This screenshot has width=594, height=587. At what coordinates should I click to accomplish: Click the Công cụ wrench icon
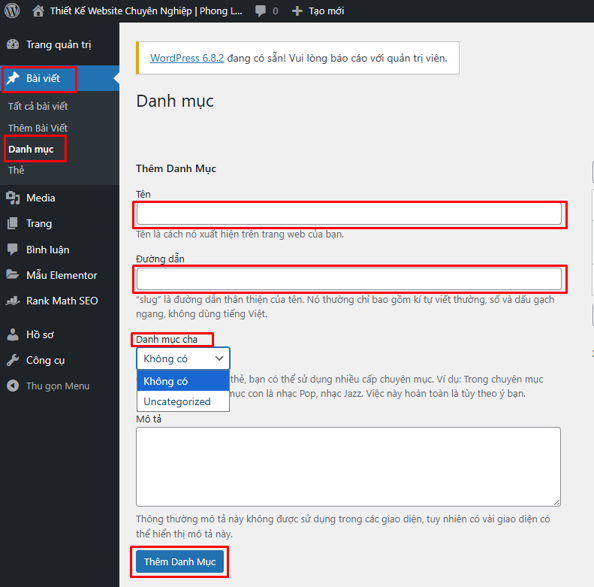[13, 360]
